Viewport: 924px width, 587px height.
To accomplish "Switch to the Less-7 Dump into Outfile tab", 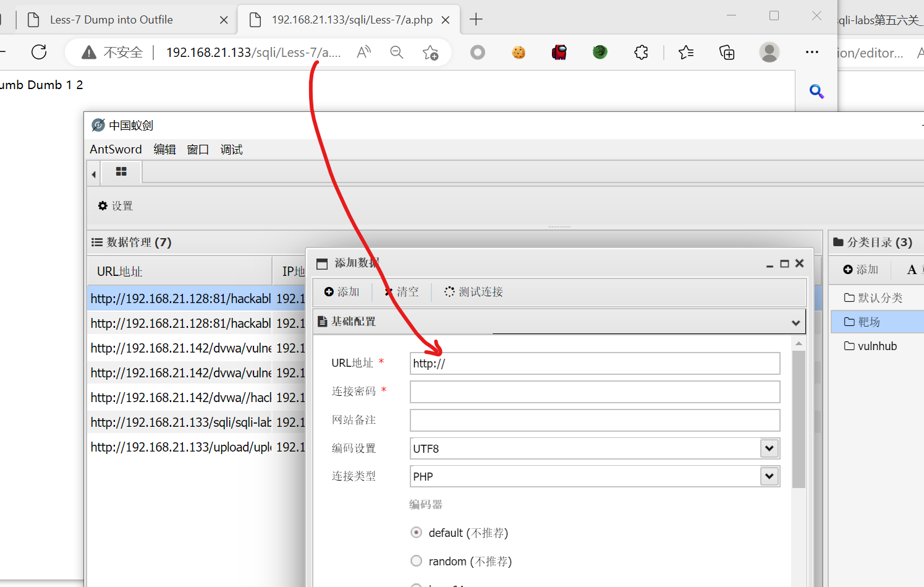I will click(127, 20).
